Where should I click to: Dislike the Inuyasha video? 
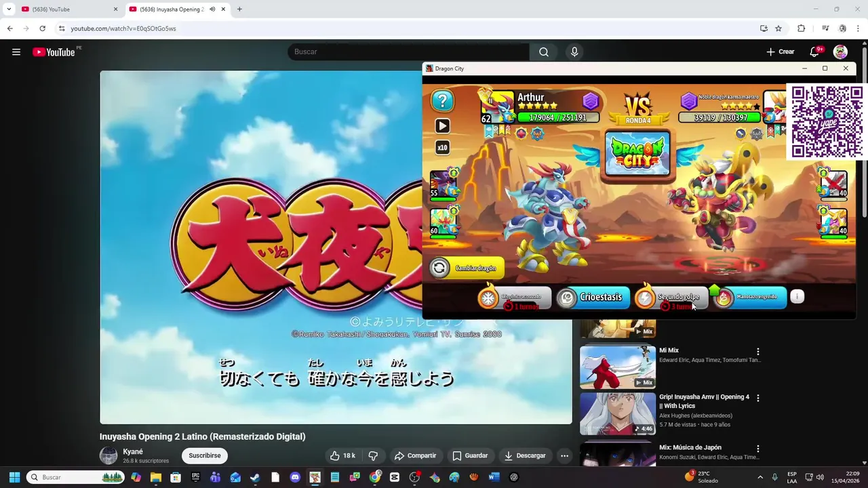373,455
